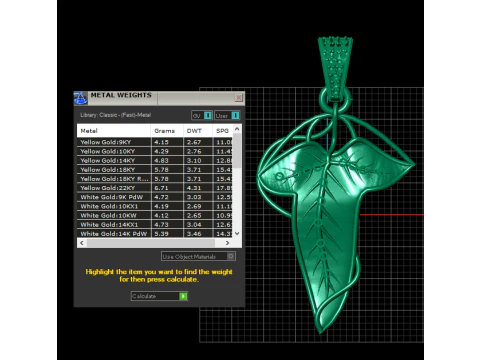The width and height of the screenshot is (480, 360).
Task: Click the horizontal scroll-left arrow
Action: point(82,243)
